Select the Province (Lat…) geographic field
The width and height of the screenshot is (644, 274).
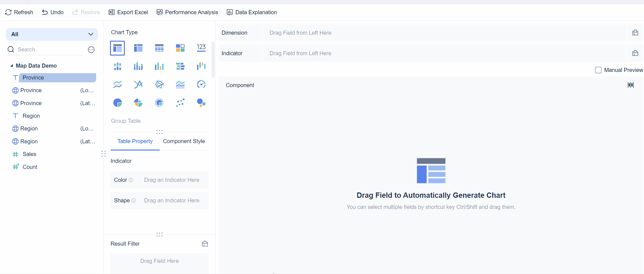click(x=53, y=103)
